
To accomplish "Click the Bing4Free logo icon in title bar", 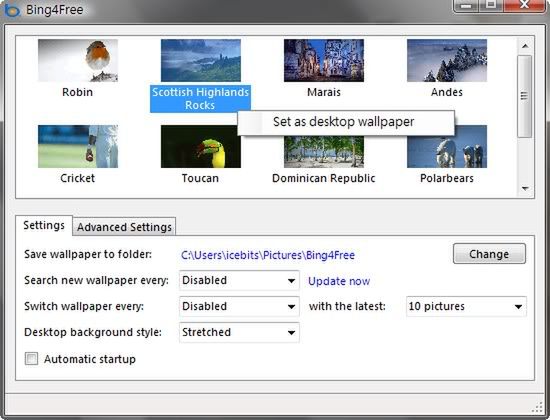I will (12, 9).
